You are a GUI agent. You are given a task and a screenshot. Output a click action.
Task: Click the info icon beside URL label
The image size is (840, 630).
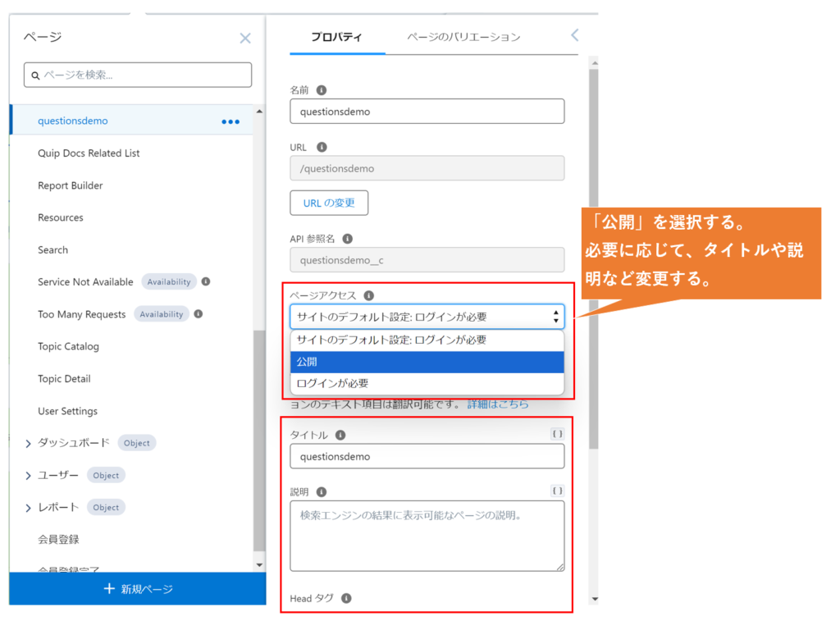click(322, 148)
